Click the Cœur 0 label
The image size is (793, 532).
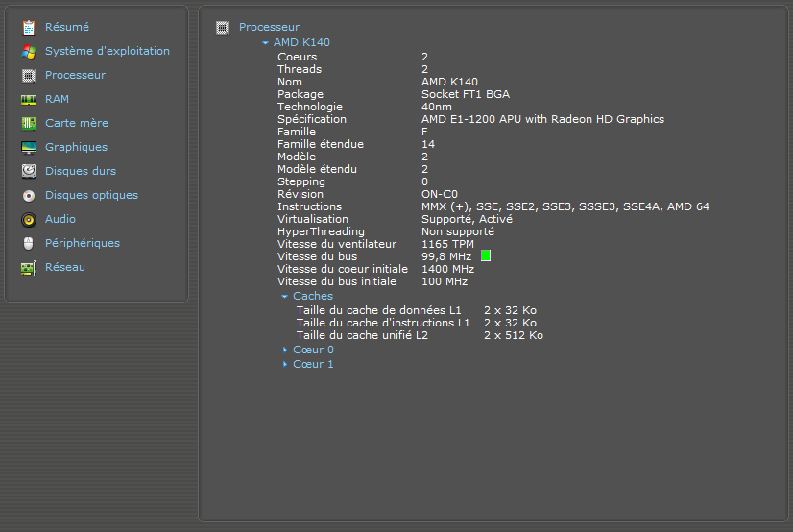point(313,350)
